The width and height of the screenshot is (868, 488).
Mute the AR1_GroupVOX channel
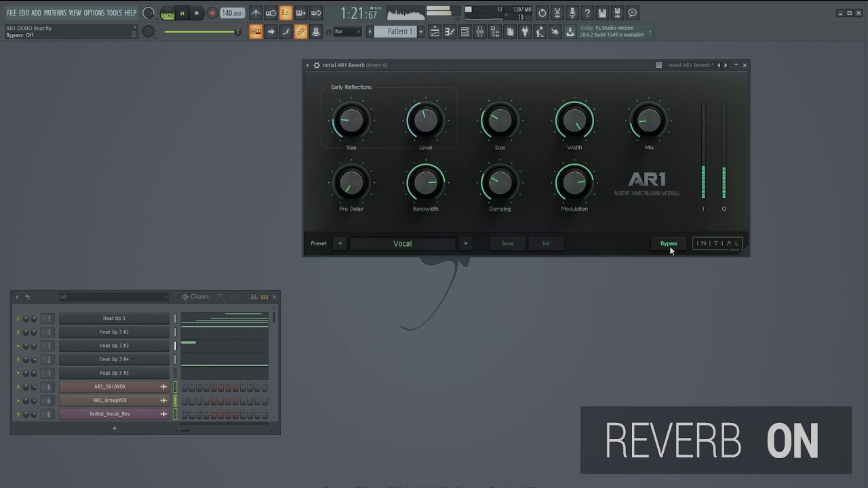pyautogui.click(x=18, y=401)
